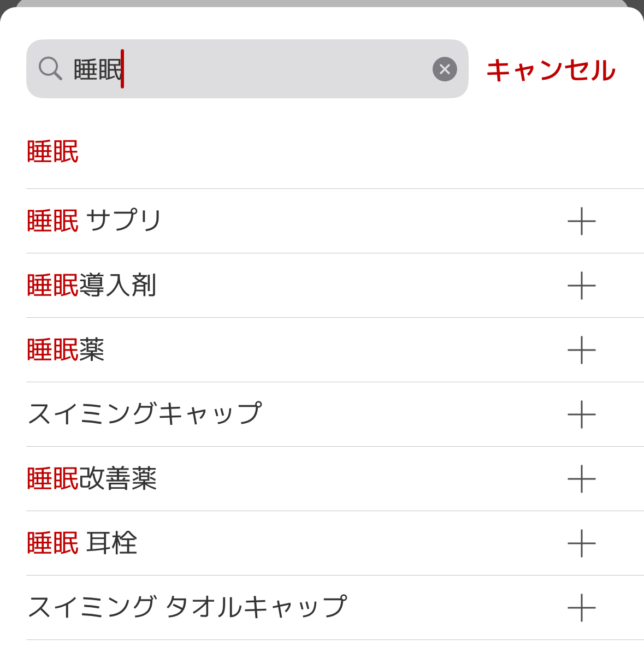The height and width of the screenshot is (646, 644).
Task: Cancel the search with キャンセル
Action: (551, 70)
